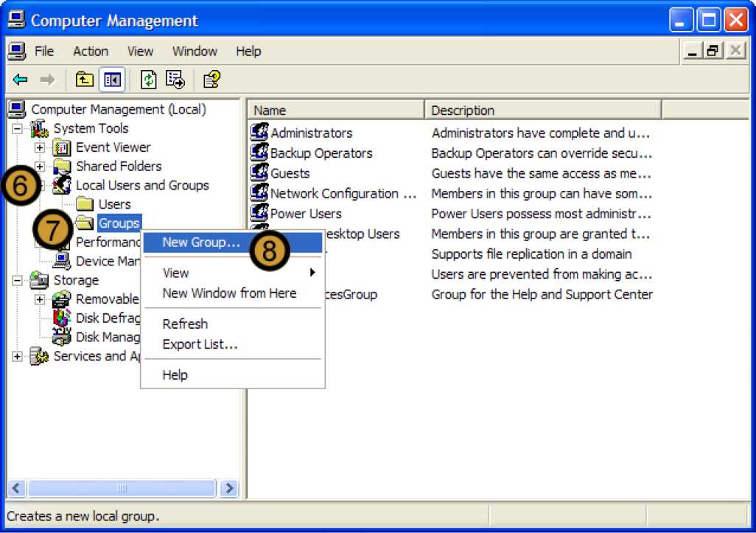Screen dimensions: 756x533
Task: Open the File menu
Action: (x=44, y=51)
